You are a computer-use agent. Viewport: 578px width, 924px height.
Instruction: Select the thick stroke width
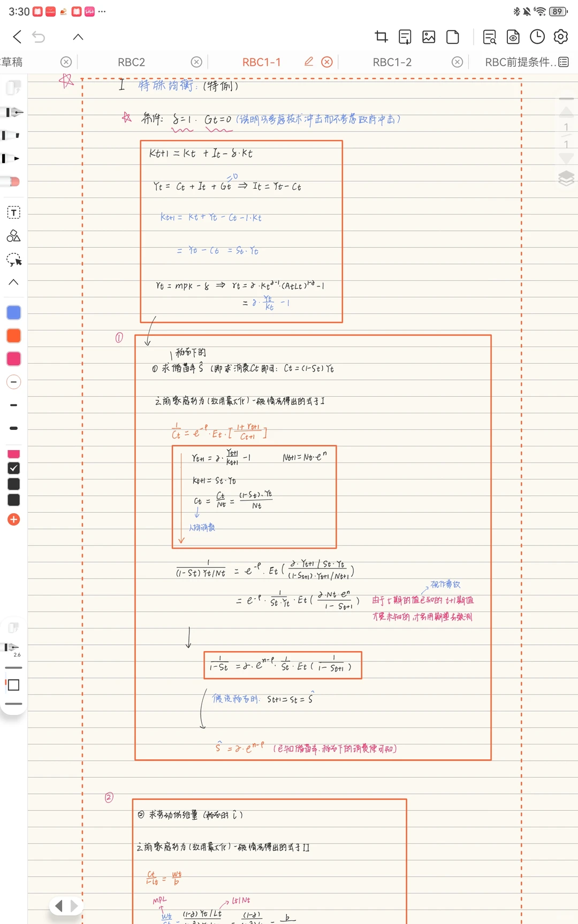click(x=13, y=428)
